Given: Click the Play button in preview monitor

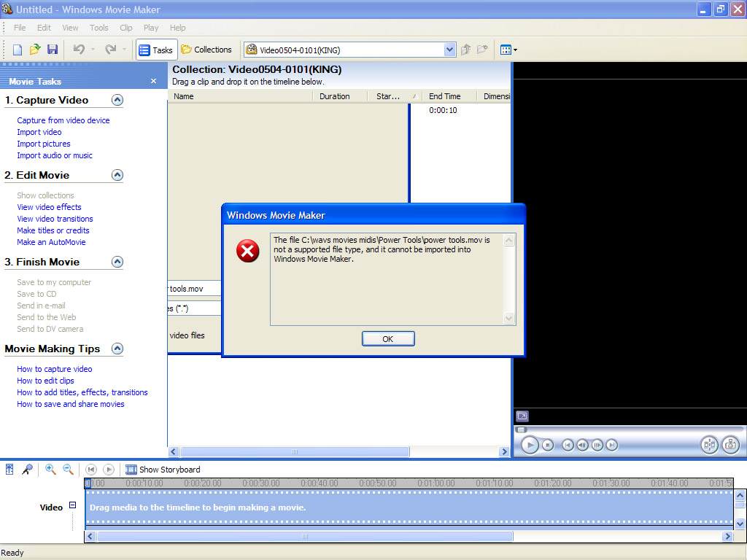Looking at the screenshot, I should tap(530, 446).
